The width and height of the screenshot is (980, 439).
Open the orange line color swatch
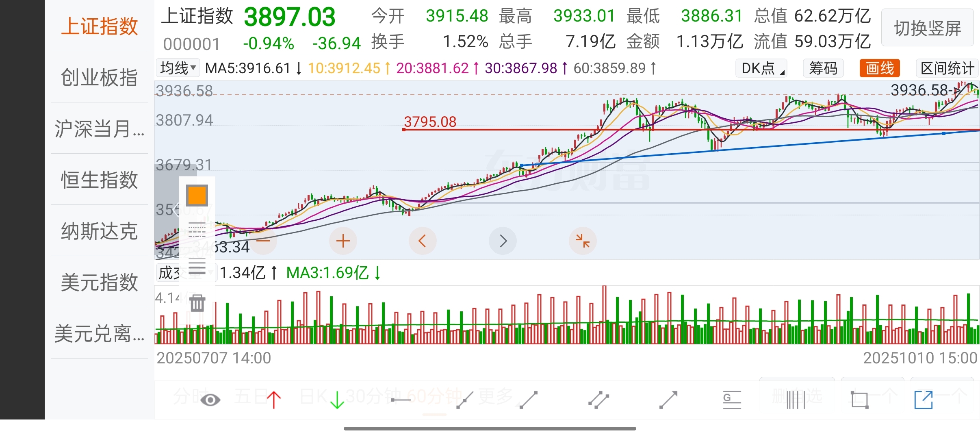point(197,196)
